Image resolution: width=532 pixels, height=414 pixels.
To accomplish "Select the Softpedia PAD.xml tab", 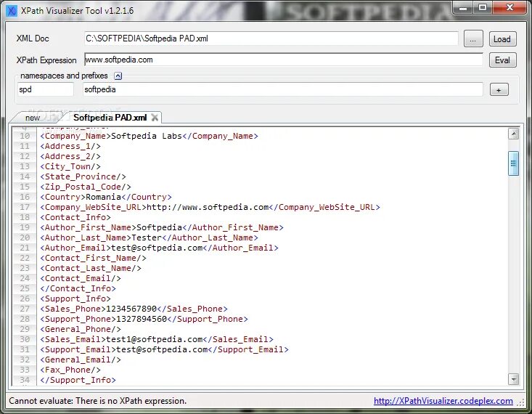I will 110,118.
